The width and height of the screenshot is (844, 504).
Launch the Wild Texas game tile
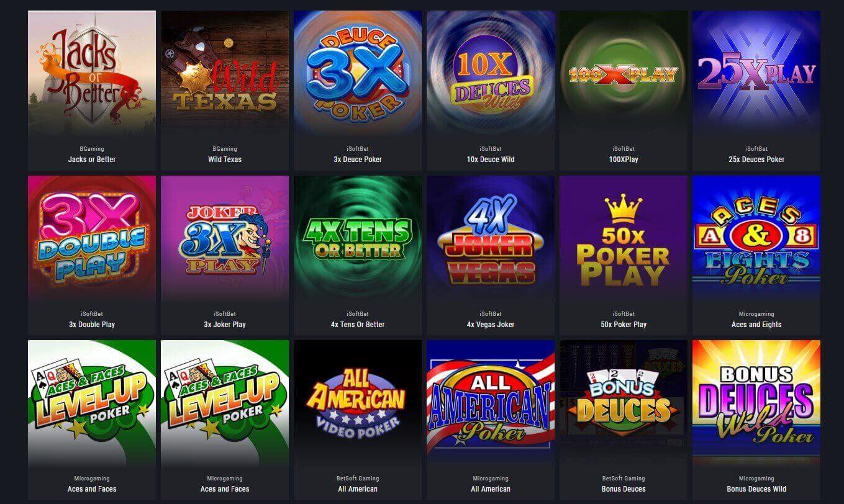pyautogui.click(x=225, y=74)
